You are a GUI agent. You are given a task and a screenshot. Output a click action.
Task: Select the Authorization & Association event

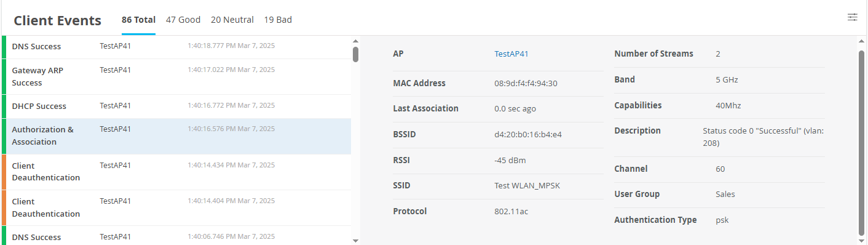(176, 136)
